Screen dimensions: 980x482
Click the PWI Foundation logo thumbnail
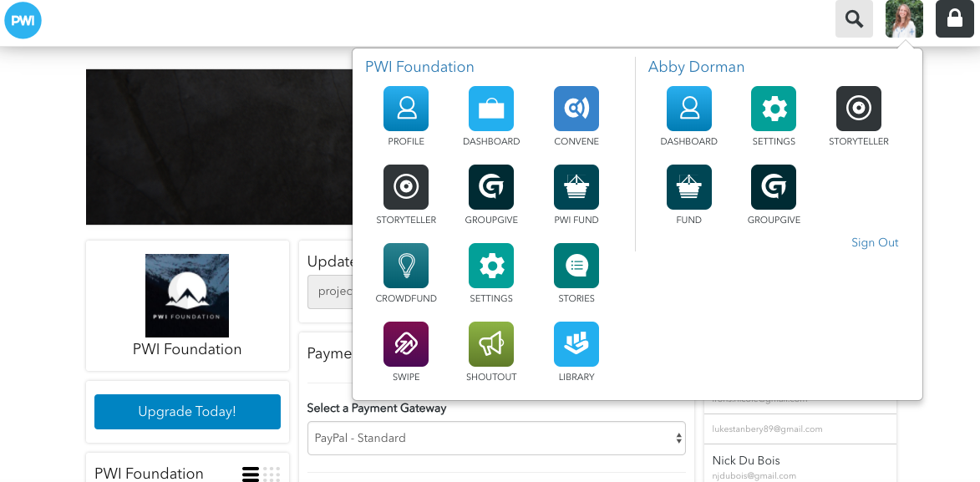pyautogui.click(x=187, y=296)
